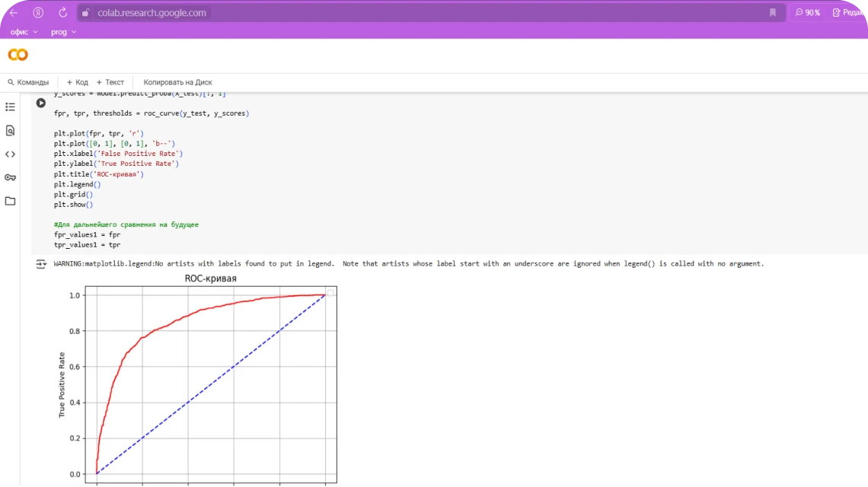This screenshot has height=487, width=868.
Task: Open the secrets key panel
Action: point(10,177)
